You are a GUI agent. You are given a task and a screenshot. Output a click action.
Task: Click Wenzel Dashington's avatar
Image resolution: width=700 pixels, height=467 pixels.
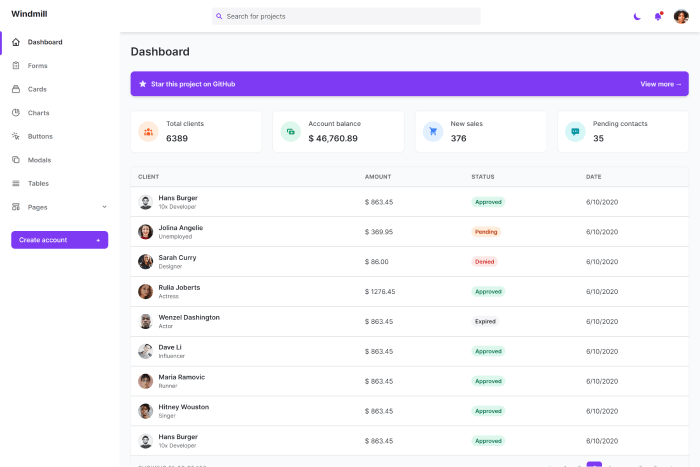click(145, 321)
